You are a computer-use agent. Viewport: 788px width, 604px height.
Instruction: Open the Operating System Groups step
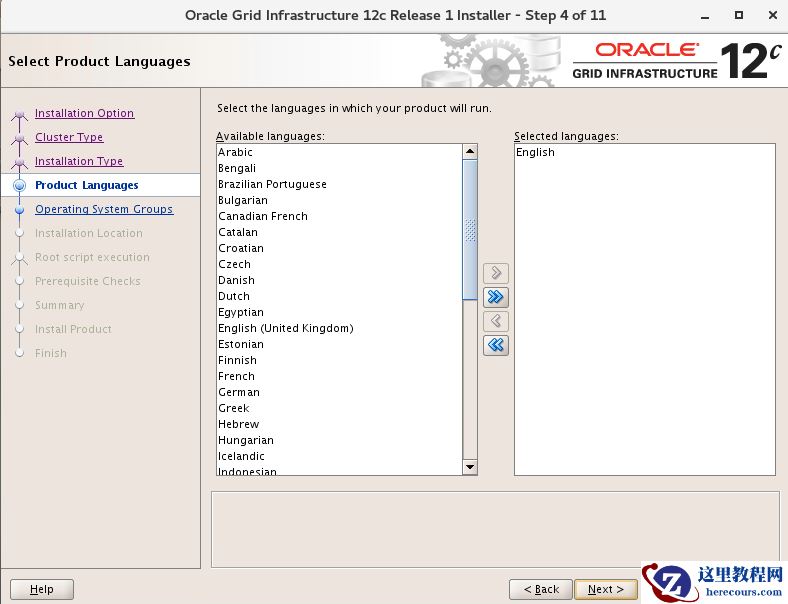104,209
